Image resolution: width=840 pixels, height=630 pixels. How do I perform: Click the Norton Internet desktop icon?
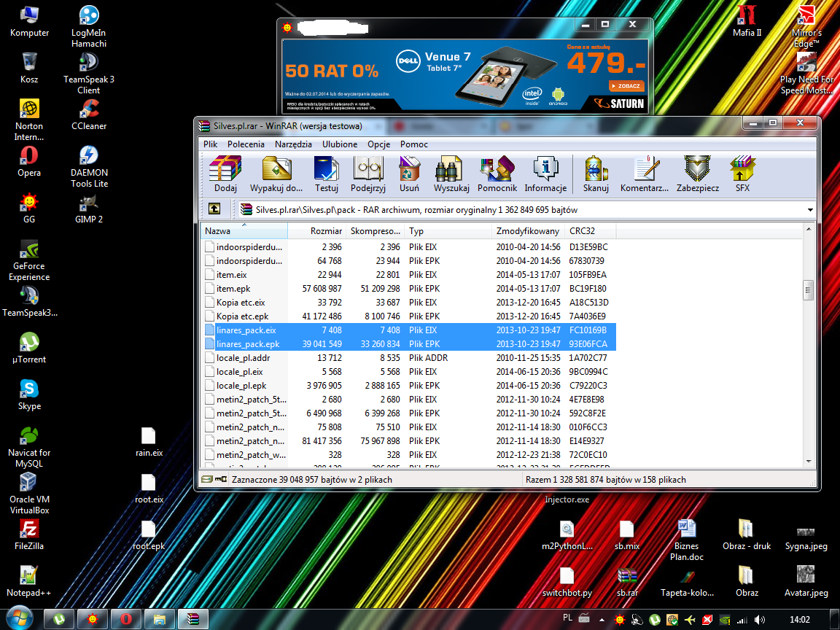(x=29, y=120)
